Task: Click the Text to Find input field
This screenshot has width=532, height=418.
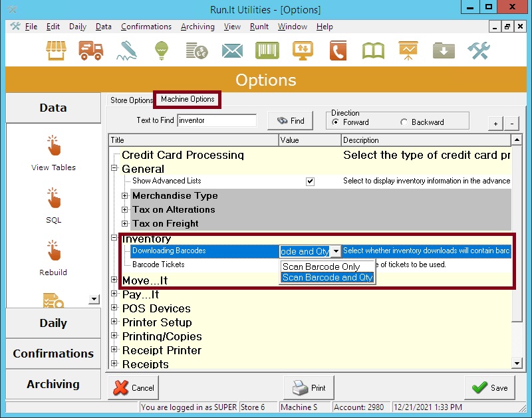Action: click(x=217, y=120)
